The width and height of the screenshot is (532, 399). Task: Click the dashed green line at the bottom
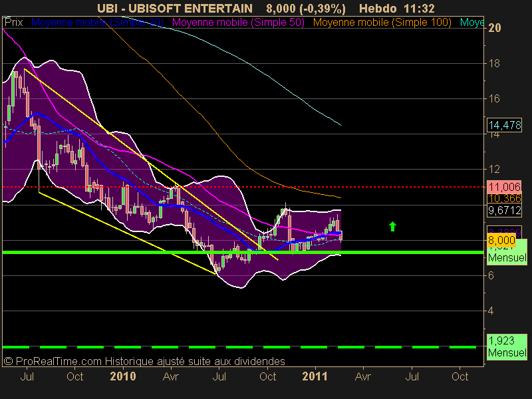[x=239, y=347]
